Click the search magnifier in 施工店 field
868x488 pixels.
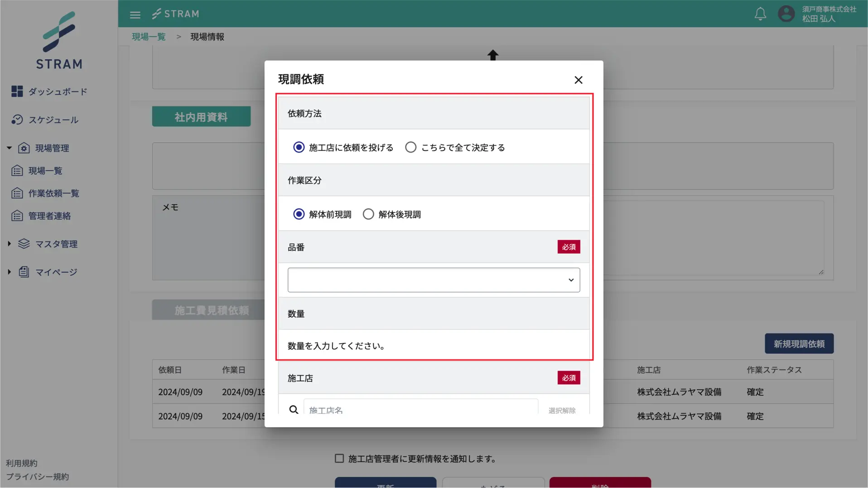pyautogui.click(x=294, y=409)
